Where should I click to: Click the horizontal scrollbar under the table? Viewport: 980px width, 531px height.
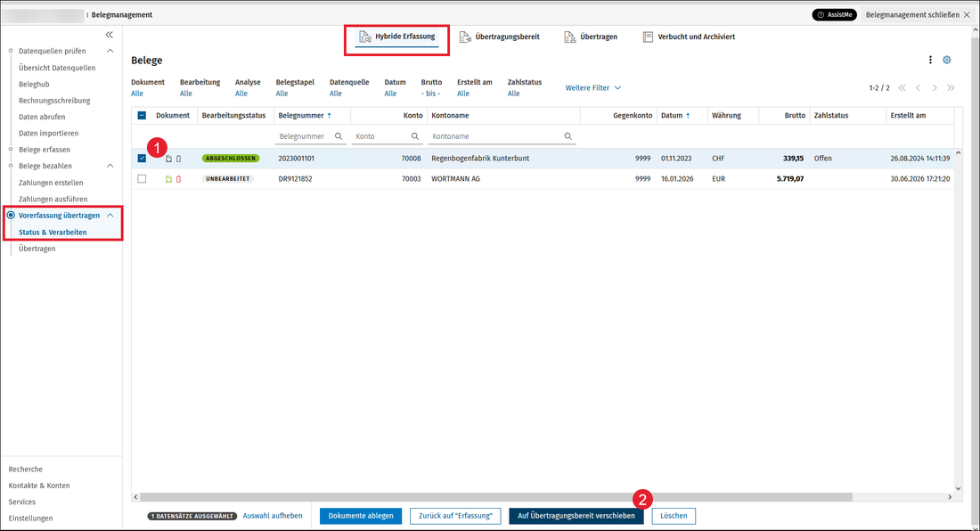(496, 497)
